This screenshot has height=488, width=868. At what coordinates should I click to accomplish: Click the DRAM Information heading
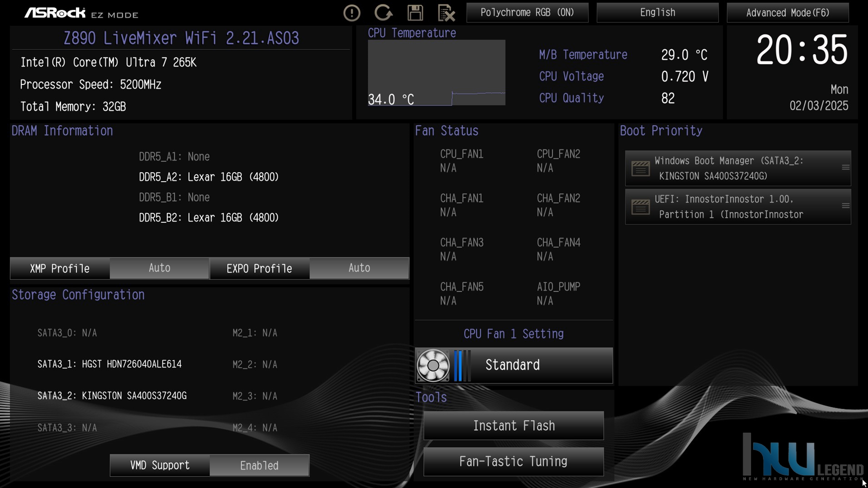[x=62, y=131]
